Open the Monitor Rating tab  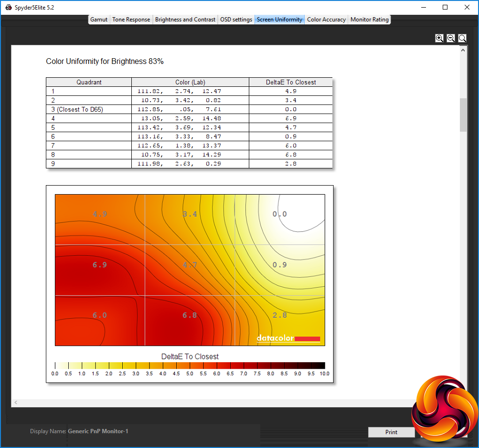(x=369, y=20)
